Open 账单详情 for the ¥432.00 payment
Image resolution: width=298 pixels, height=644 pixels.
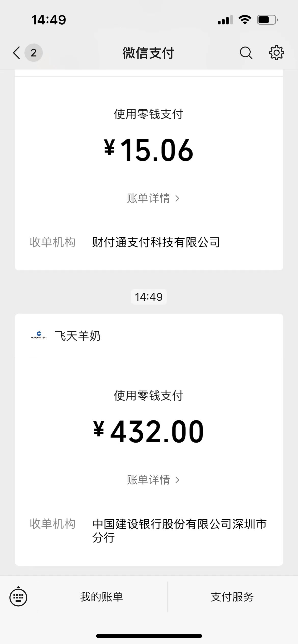[153, 480]
